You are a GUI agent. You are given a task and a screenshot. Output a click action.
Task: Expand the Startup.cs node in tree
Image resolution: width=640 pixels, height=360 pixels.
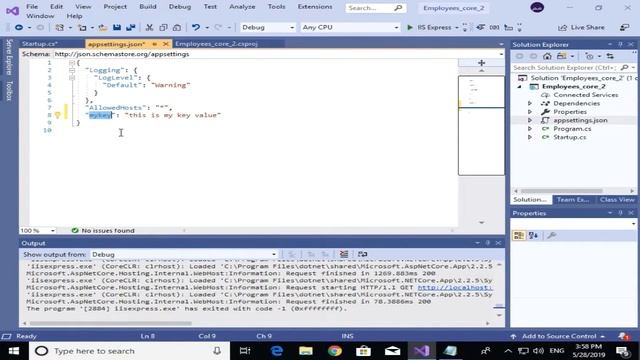tap(530, 137)
